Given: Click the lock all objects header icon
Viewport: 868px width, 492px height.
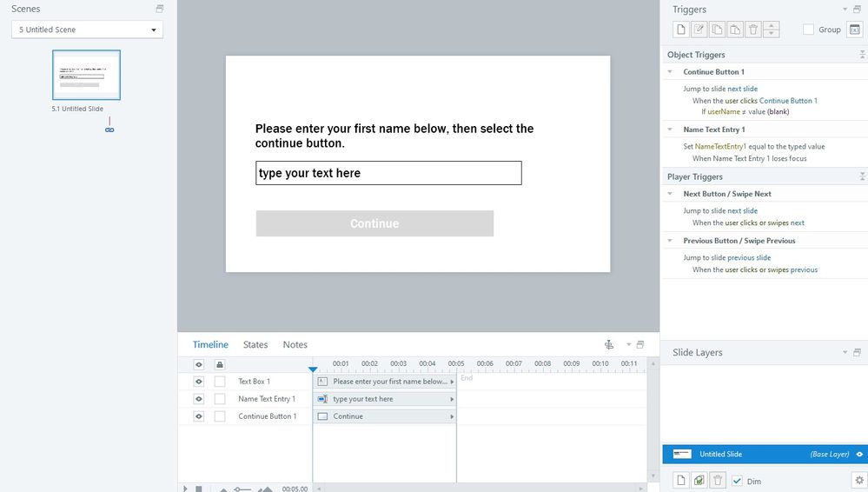Looking at the screenshot, I should pyautogui.click(x=220, y=364).
